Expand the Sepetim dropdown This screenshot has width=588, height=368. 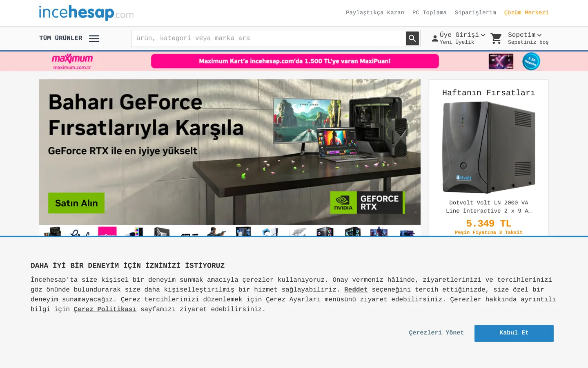pyautogui.click(x=525, y=35)
